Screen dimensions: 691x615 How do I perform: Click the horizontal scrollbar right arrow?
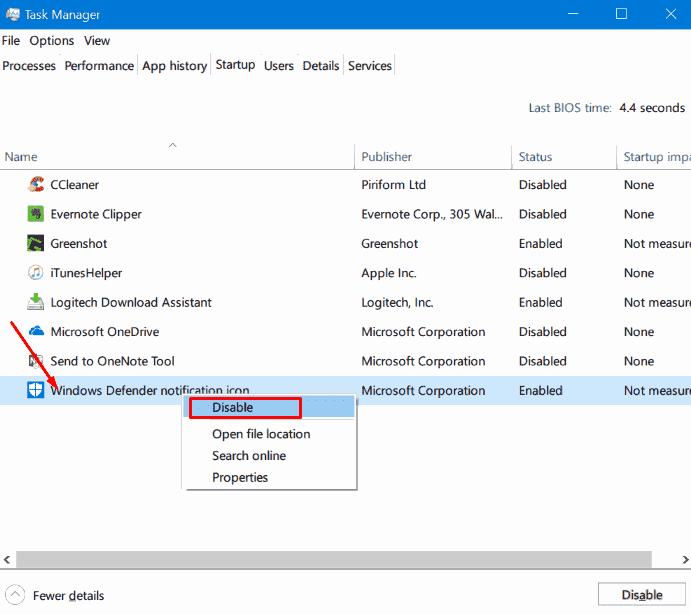click(683, 559)
